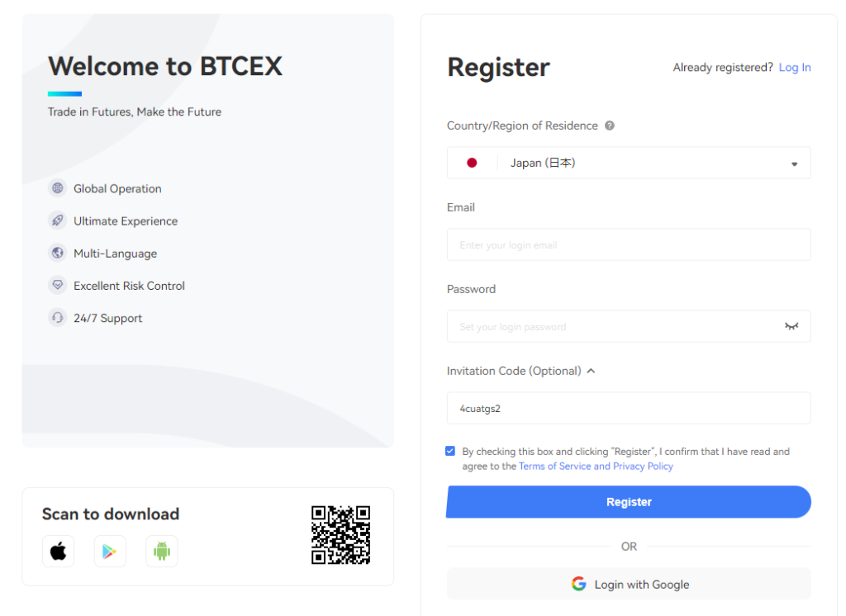Uncheck the Terms of Service agreement checkbox
Image resolution: width=846 pixels, height=616 pixels.
(x=450, y=451)
